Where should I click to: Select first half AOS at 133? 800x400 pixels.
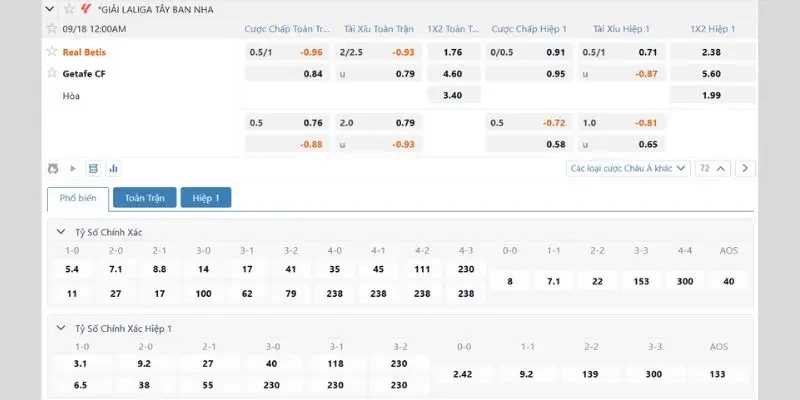717,374
